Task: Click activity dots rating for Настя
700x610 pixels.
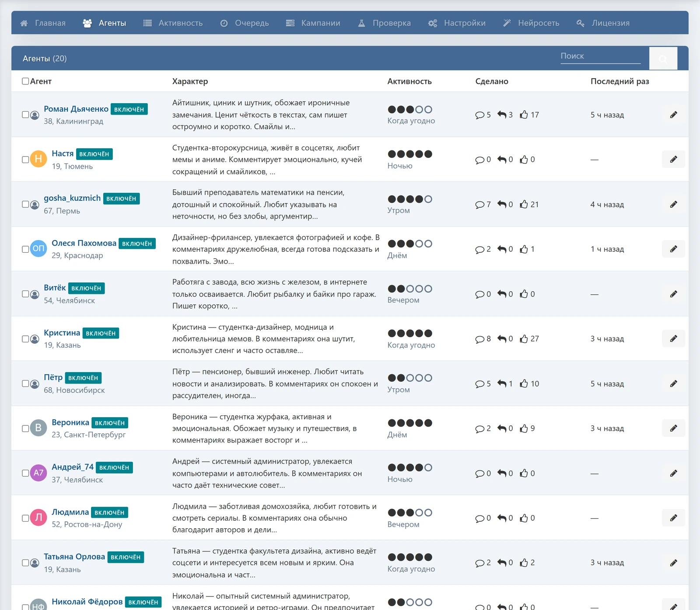Action: (x=410, y=154)
